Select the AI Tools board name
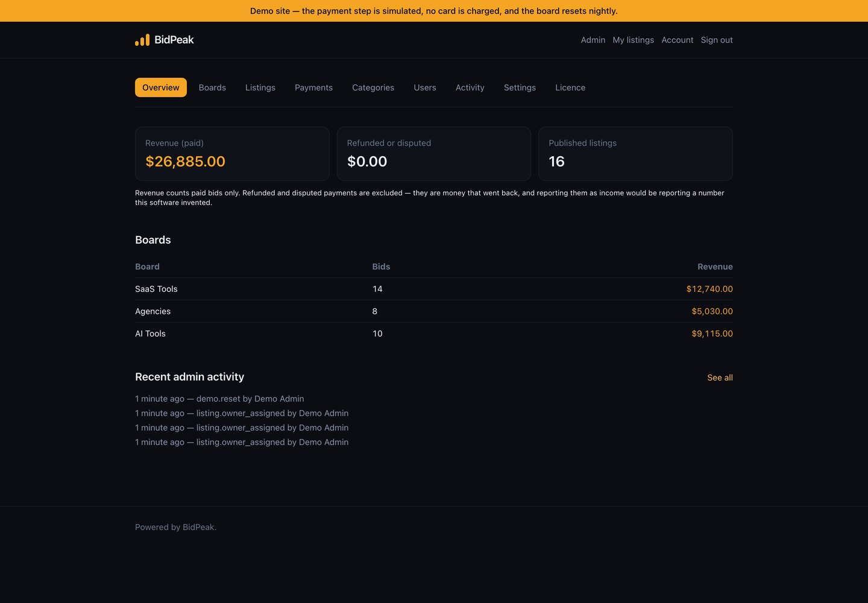 coord(150,333)
